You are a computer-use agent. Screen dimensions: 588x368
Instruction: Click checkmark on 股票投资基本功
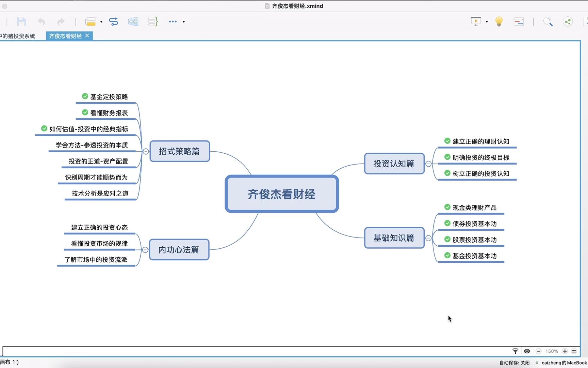(x=447, y=239)
